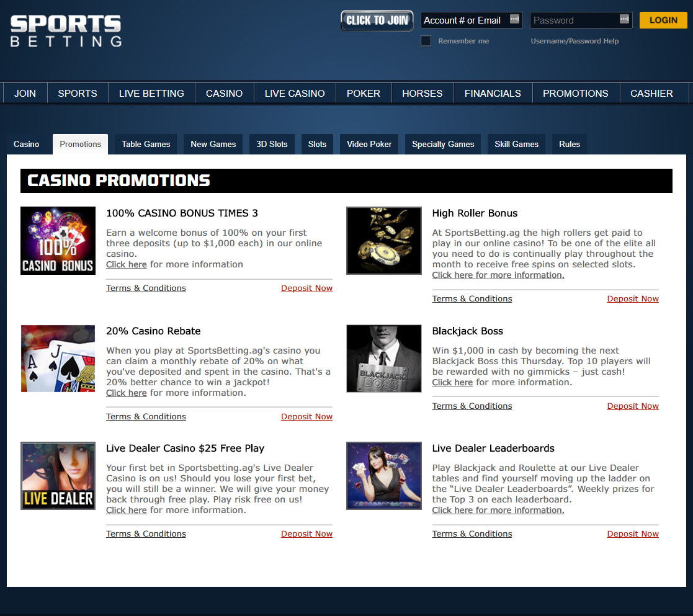The width and height of the screenshot is (693, 616).
Task: Switch to the Rules tab
Action: [x=570, y=144]
